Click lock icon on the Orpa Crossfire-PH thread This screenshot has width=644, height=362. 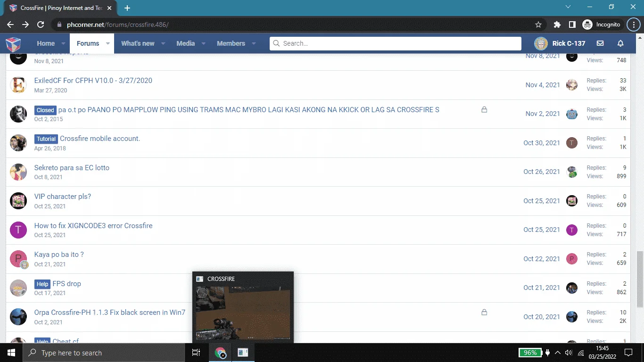tap(484, 313)
